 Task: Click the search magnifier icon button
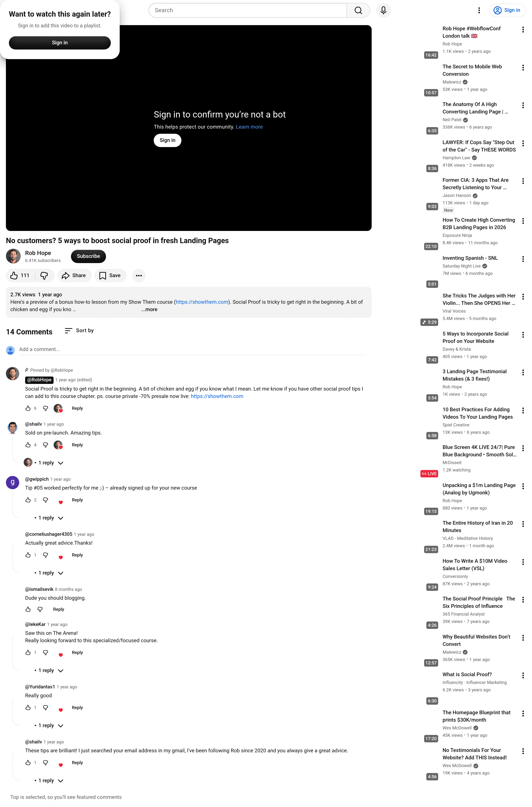358,11
